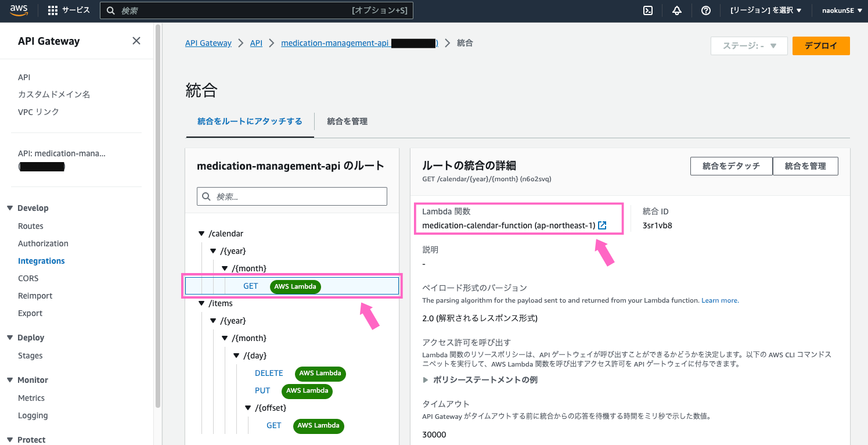Viewport: 868px width, 445px height.
Task: Click the 統合をデタッチ button
Action: (731, 166)
